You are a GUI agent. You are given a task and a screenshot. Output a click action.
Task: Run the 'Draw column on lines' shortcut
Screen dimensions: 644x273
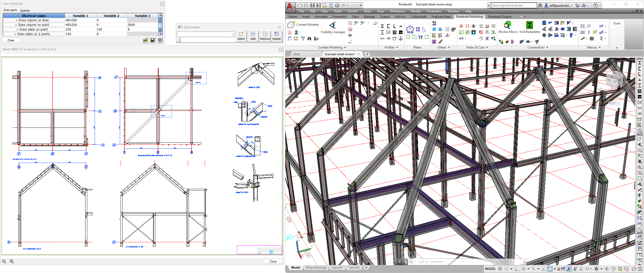click(34, 20)
